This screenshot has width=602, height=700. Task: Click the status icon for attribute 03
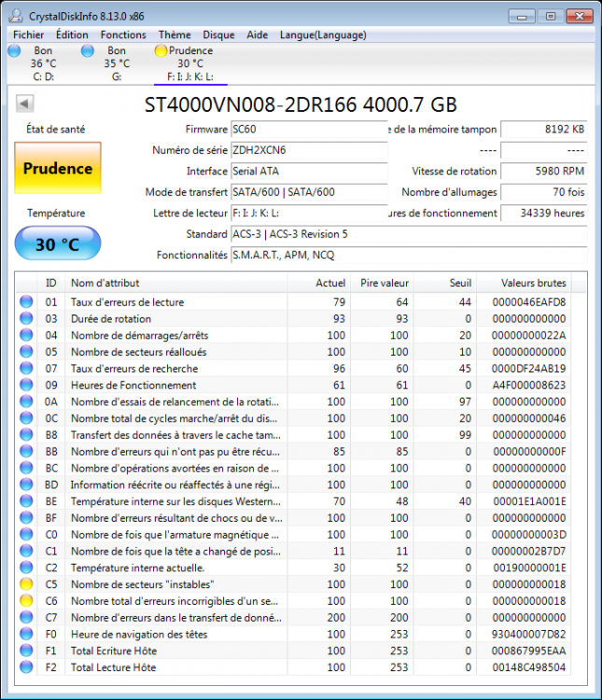[x=26, y=318]
